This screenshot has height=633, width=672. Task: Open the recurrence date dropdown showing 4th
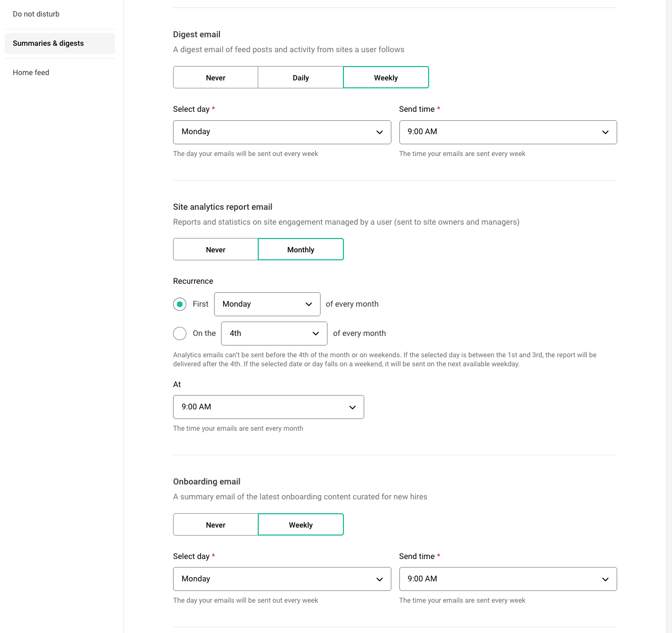click(274, 333)
